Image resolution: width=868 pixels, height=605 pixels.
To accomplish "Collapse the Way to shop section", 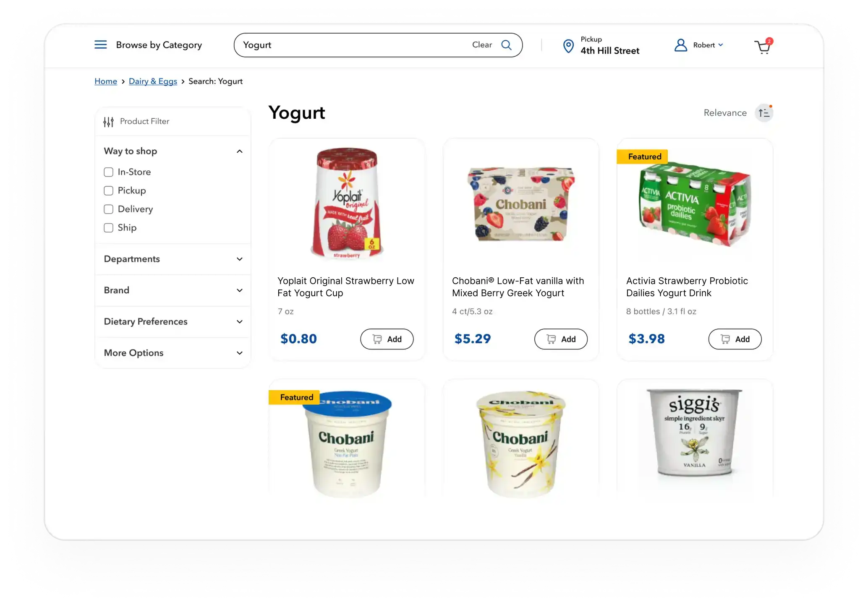I will (239, 151).
